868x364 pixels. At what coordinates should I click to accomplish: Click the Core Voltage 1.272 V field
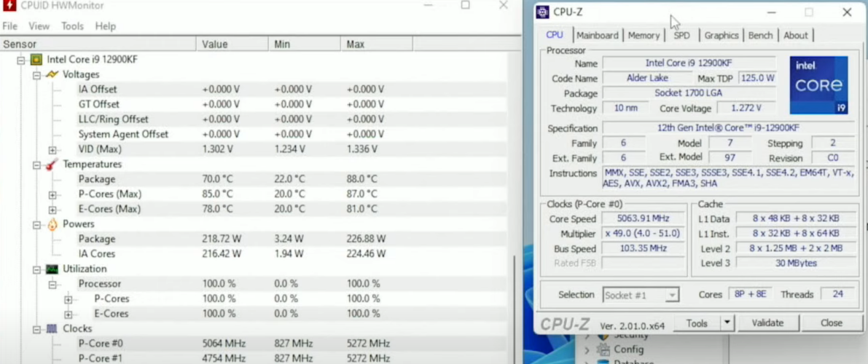coord(746,108)
